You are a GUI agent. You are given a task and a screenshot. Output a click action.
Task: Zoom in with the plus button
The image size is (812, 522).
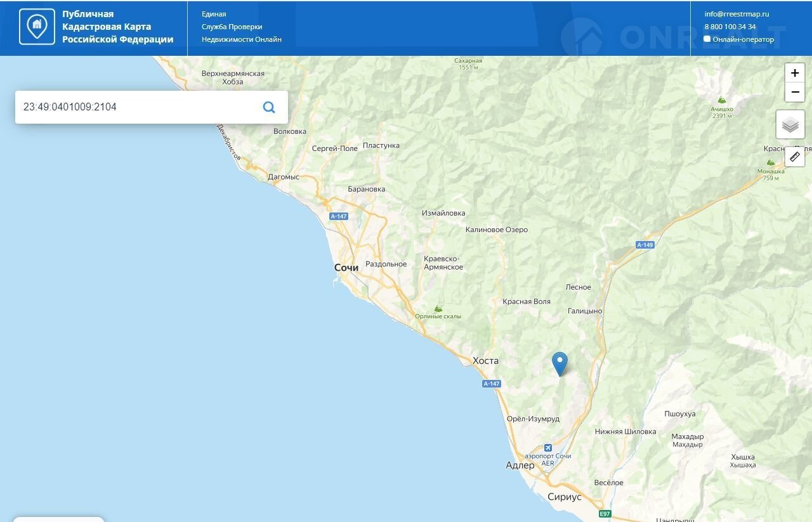794,73
